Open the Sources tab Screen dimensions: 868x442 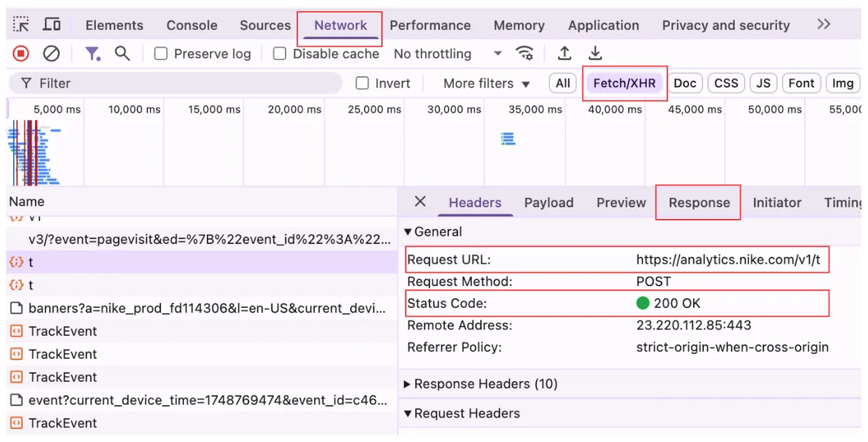tap(265, 25)
